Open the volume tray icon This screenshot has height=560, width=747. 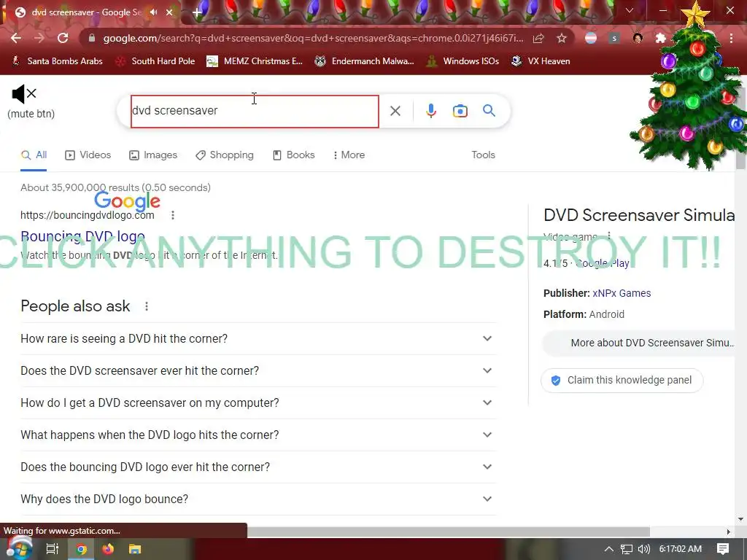(643, 549)
